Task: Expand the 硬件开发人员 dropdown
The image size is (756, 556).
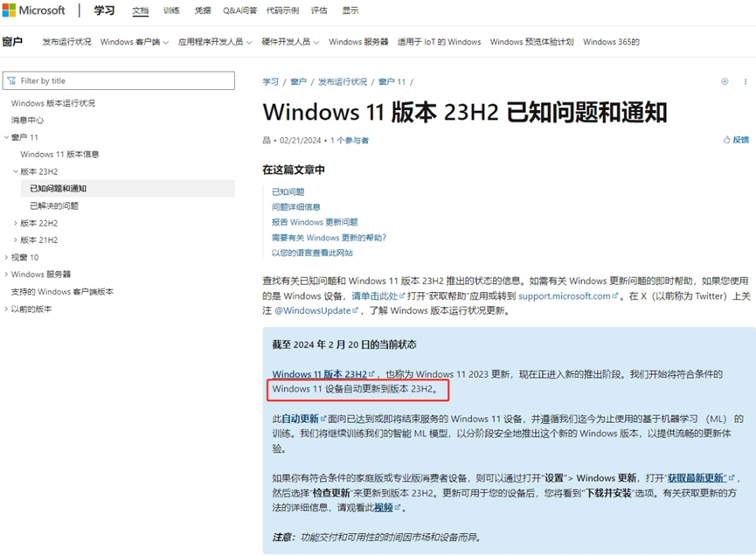Action: pos(290,42)
